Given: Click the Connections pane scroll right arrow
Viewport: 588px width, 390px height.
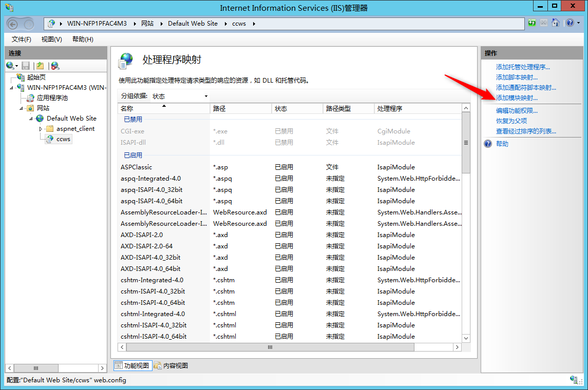Looking at the screenshot, I should [102, 368].
